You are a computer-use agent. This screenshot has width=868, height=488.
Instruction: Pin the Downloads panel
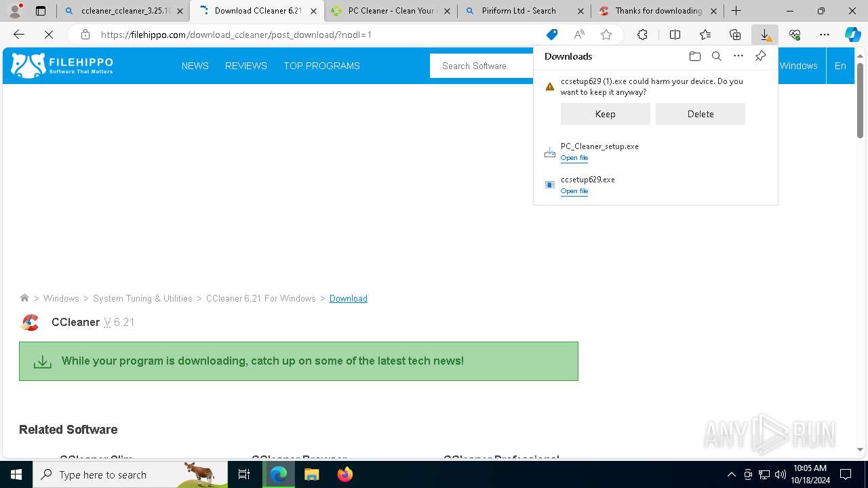pyautogui.click(x=760, y=56)
